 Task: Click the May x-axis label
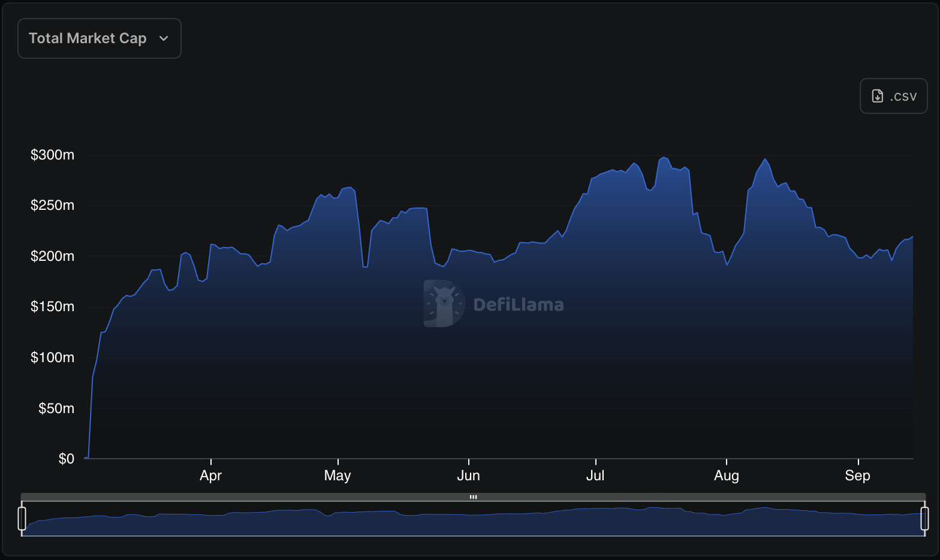click(x=338, y=475)
